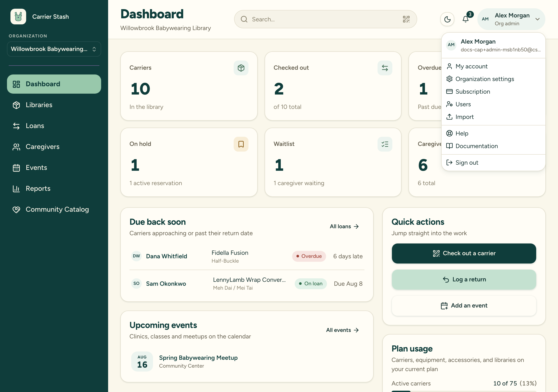
Task: Collapse the Alex Morgan account menu chevron
Action: tap(538, 19)
